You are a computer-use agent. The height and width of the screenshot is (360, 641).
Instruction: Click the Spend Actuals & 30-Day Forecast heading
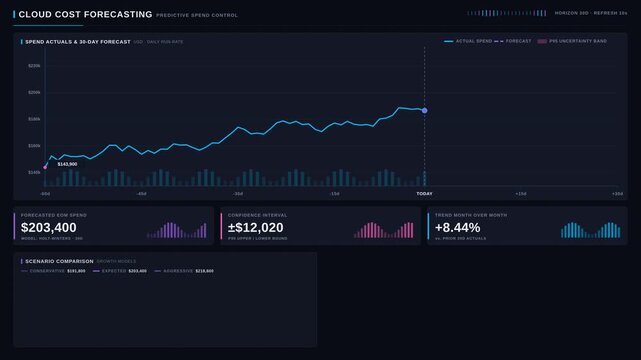[x=78, y=42]
